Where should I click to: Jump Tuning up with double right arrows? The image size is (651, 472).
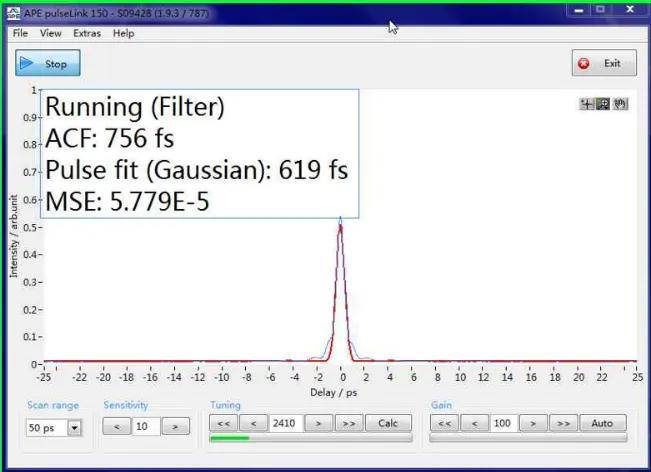click(349, 423)
